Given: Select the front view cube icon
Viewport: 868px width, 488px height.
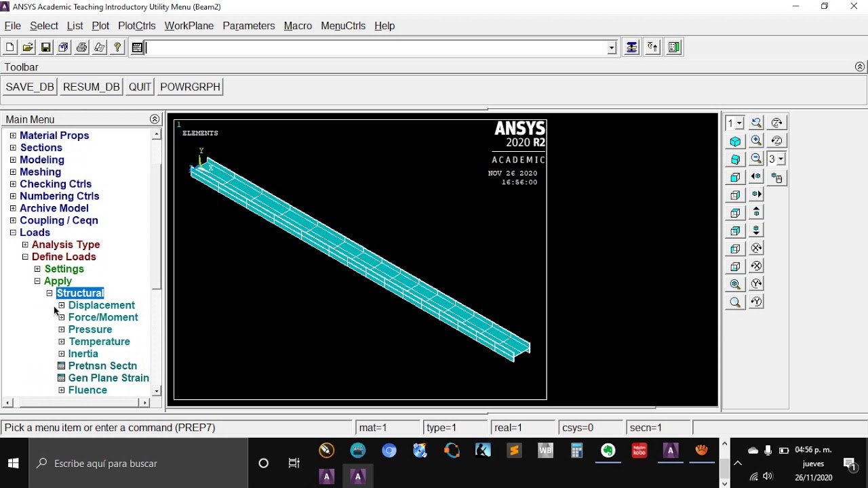Looking at the screenshot, I should pos(735,178).
